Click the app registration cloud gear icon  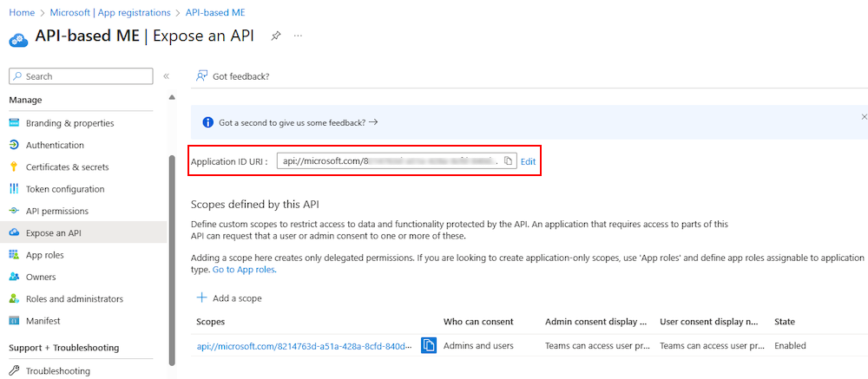tap(18, 39)
